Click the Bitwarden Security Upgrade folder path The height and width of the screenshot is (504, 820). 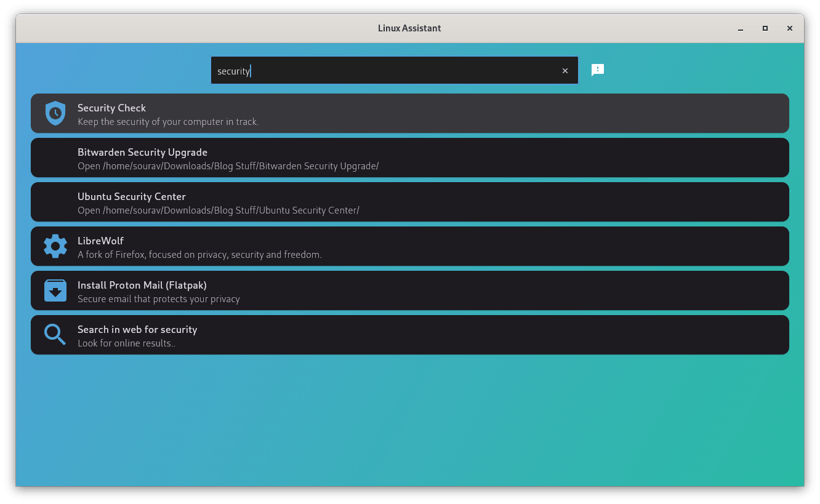[228, 166]
